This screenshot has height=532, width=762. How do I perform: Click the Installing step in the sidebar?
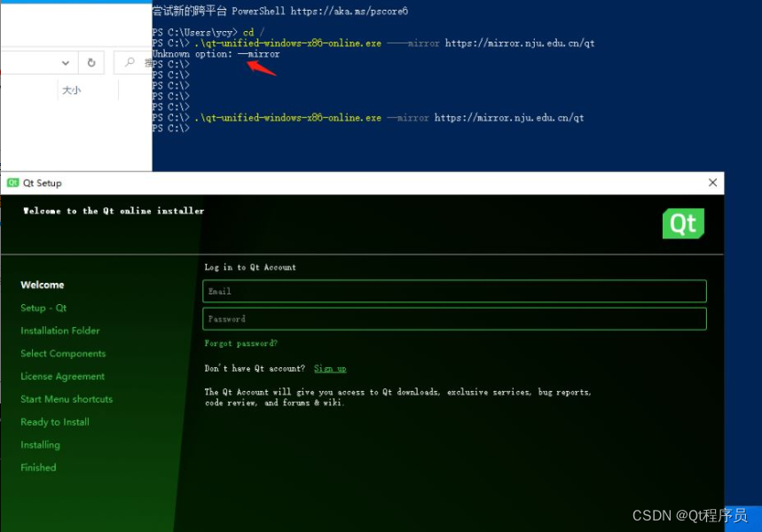(x=41, y=444)
